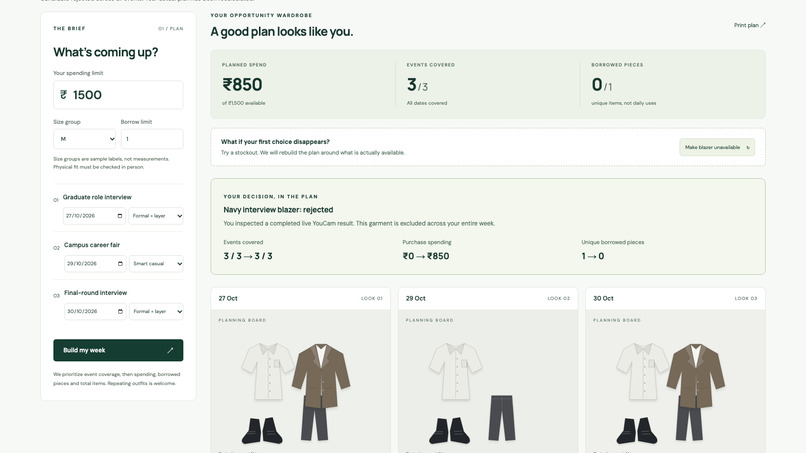
Task: Click the '₹850' planned spend value
Action: click(242, 84)
